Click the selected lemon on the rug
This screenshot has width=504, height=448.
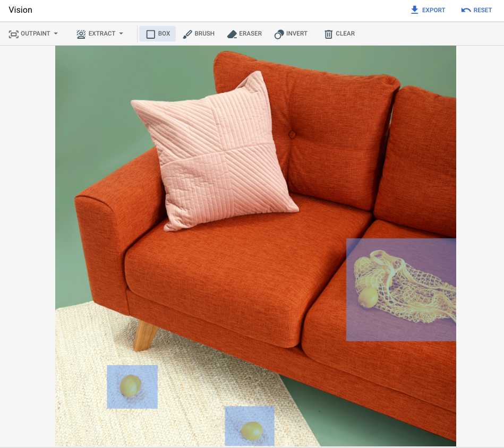coord(132,386)
